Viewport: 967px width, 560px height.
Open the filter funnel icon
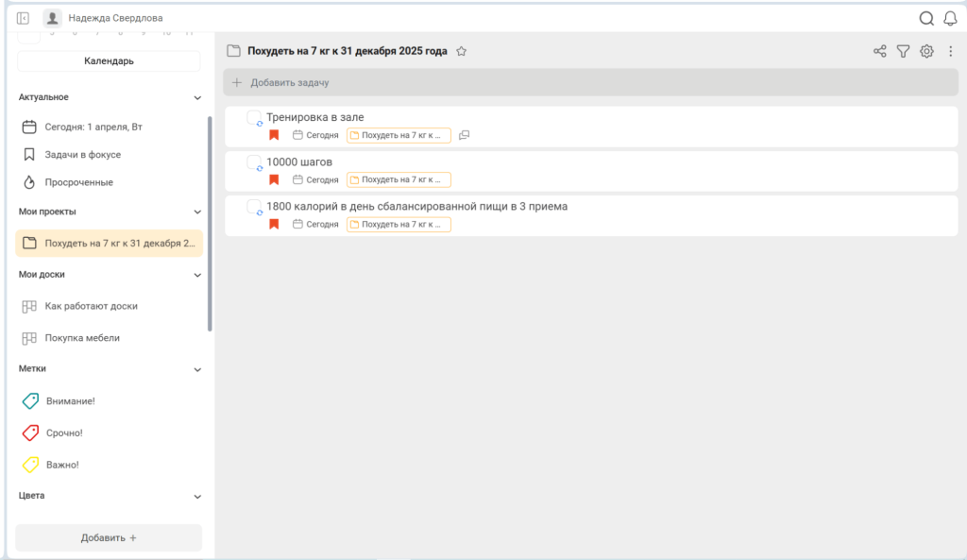click(904, 51)
